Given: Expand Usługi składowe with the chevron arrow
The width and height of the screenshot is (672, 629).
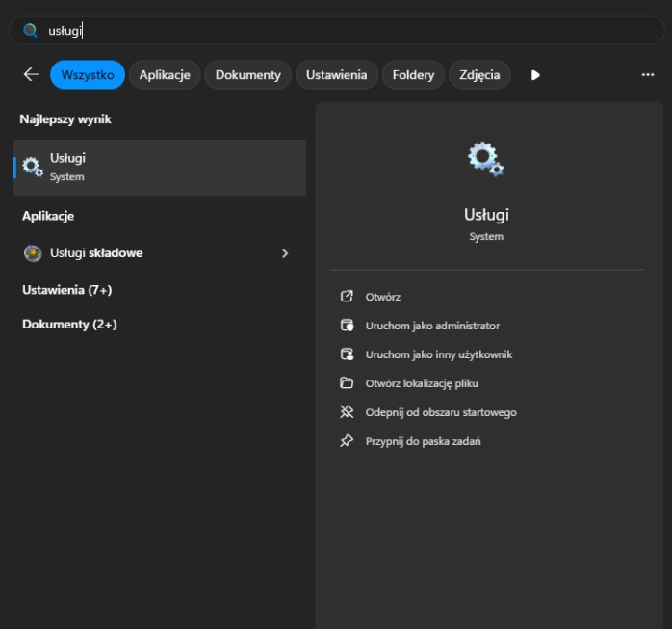Looking at the screenshot, I should tap(285, 253).
